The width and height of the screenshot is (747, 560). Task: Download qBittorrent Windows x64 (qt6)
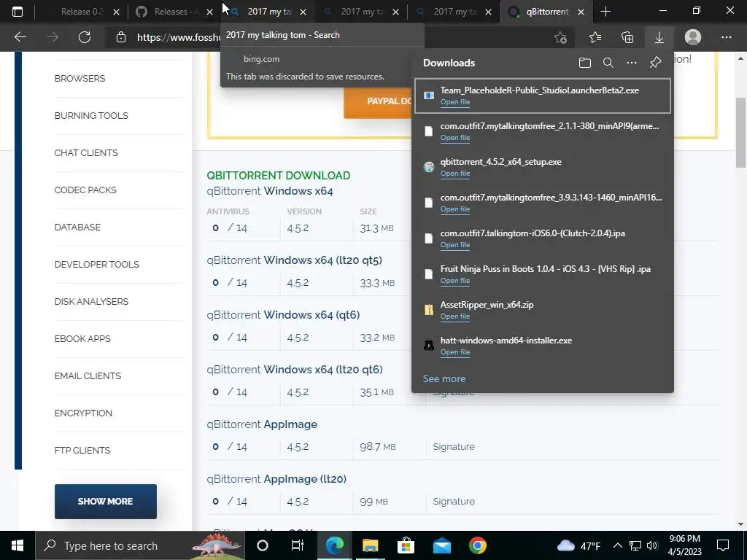coord(283,315)
